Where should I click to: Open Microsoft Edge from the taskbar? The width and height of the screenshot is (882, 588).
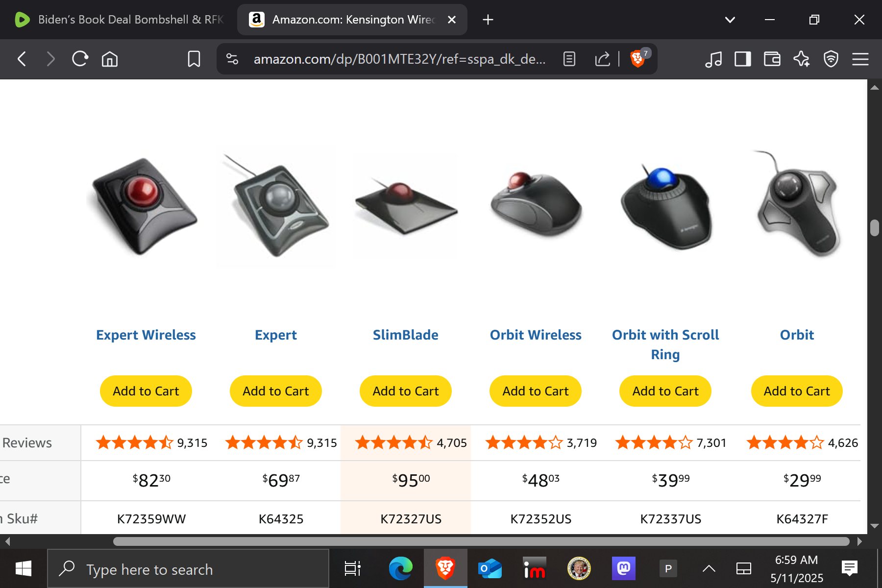click(401, 568)
